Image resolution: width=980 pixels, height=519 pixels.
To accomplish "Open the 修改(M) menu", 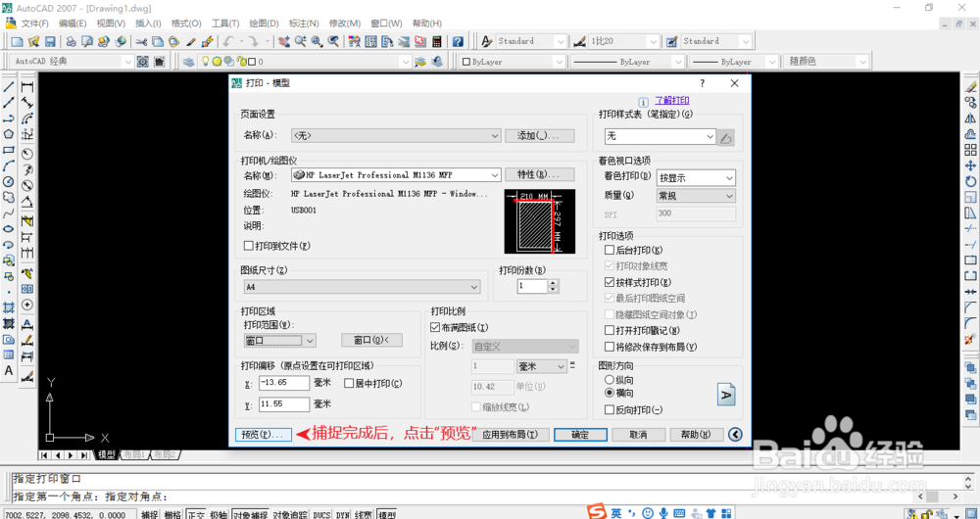I will 345,24.
